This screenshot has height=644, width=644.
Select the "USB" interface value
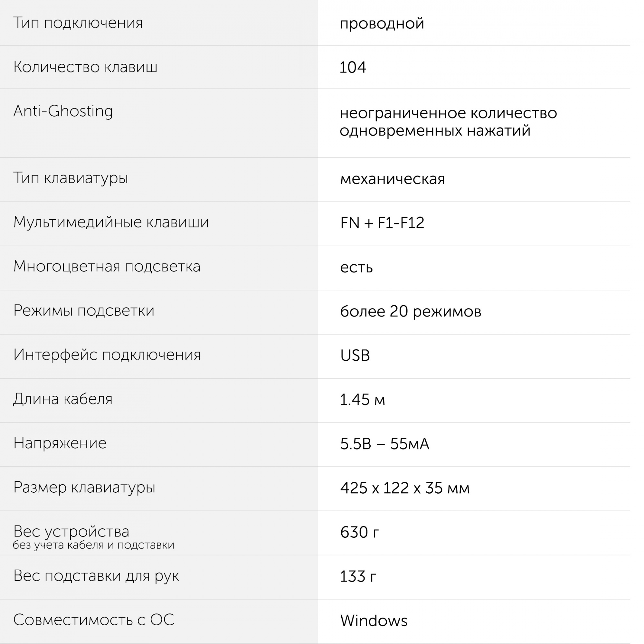click(355, 355)
